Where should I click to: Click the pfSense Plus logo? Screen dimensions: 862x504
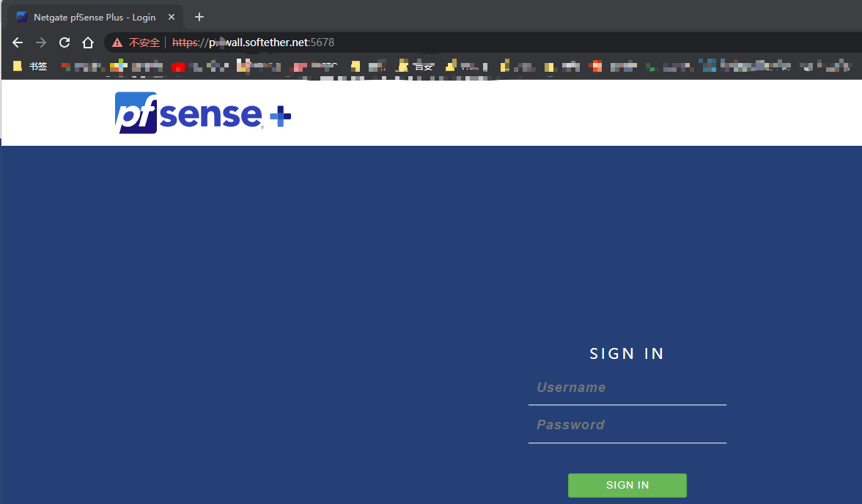click(203, 113)
